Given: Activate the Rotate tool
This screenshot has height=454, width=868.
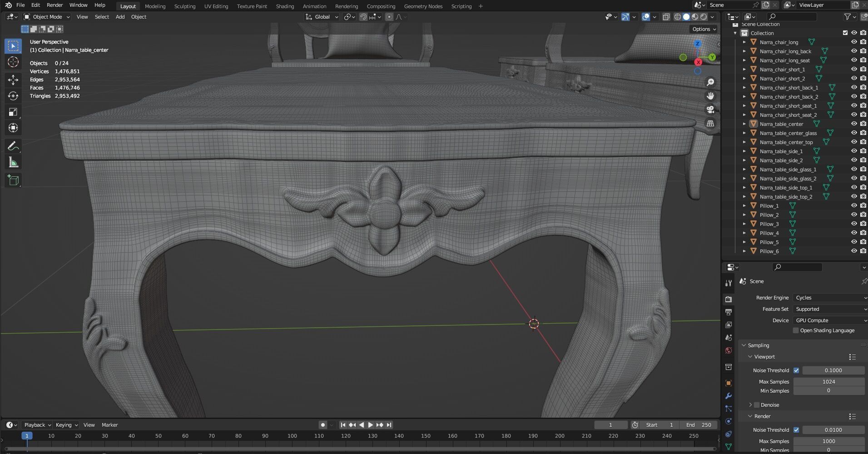Looking at the screenshot, I should pos(13,96).
